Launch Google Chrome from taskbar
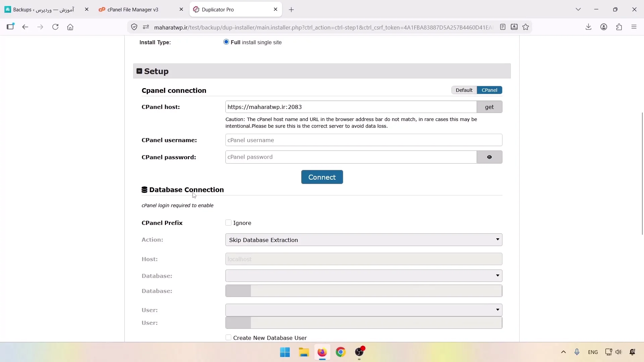Screen dimensions: 644x362 pyautogui.click(x=341, y=352)
